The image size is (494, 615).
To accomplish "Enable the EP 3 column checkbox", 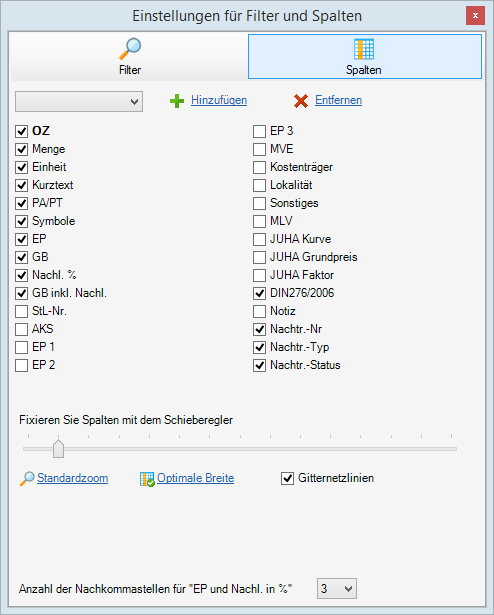I will 259,131.
